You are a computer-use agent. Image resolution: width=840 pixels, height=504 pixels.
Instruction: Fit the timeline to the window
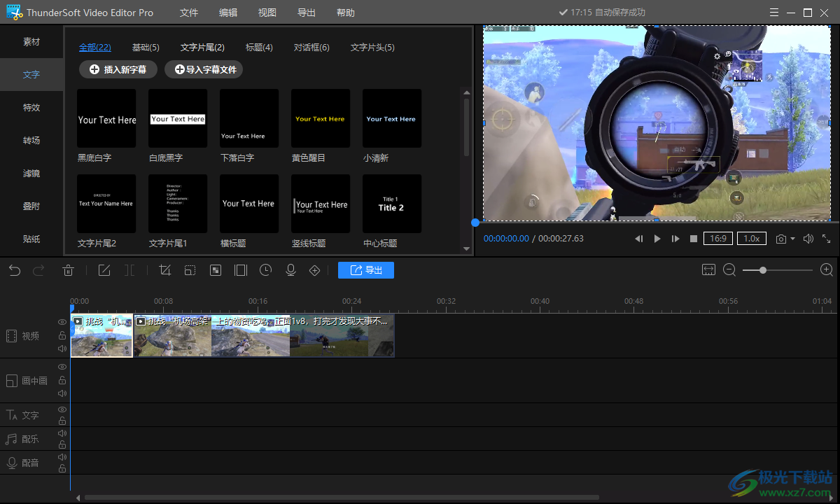pos(708,269)
